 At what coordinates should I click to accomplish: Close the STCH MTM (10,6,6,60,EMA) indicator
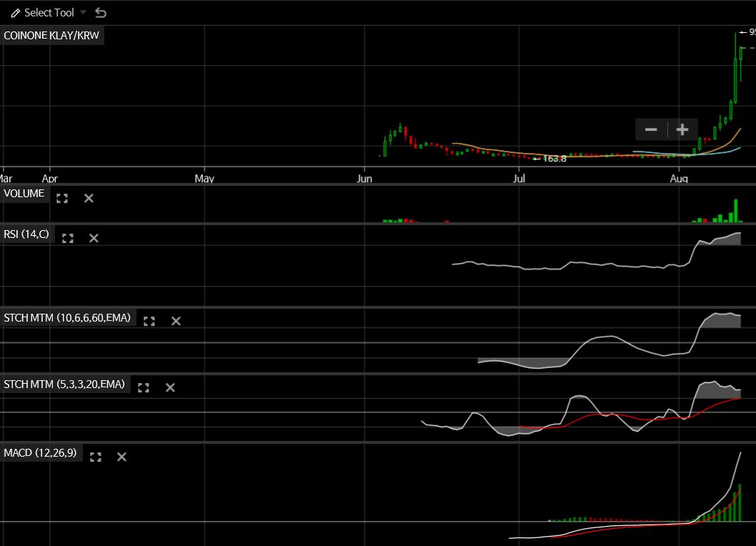pos(176,321)
